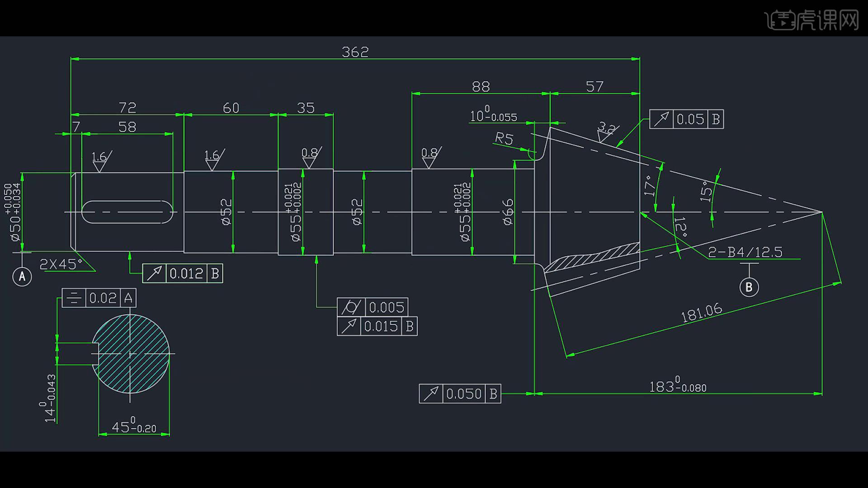Screen dimensions: 868x488
Task: Select the 0.02 A symmetry tolerance frame
Action: pyautogui.click(x=99, y=298)
